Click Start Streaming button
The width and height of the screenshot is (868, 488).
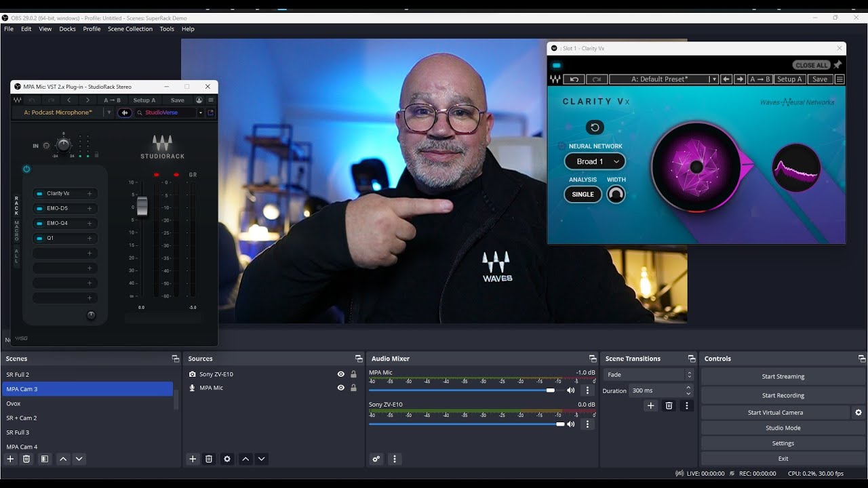783,377
